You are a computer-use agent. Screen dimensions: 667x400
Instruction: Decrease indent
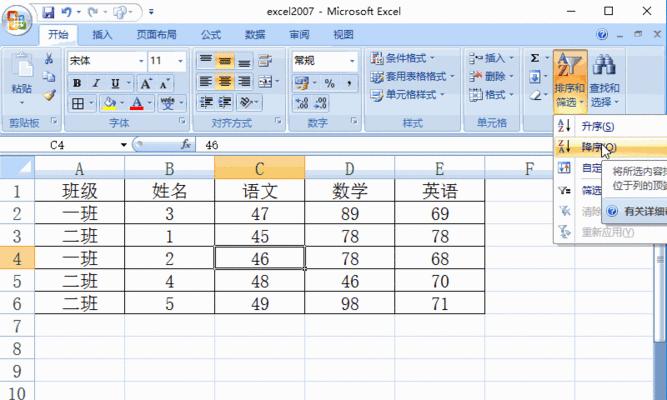206,102
